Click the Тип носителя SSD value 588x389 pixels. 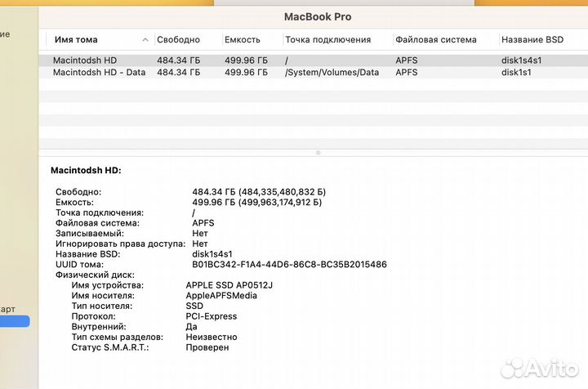194,306
